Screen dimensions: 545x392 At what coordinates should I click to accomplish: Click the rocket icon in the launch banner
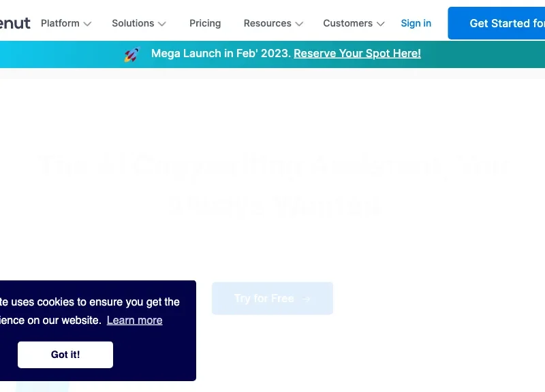point(132,54)
